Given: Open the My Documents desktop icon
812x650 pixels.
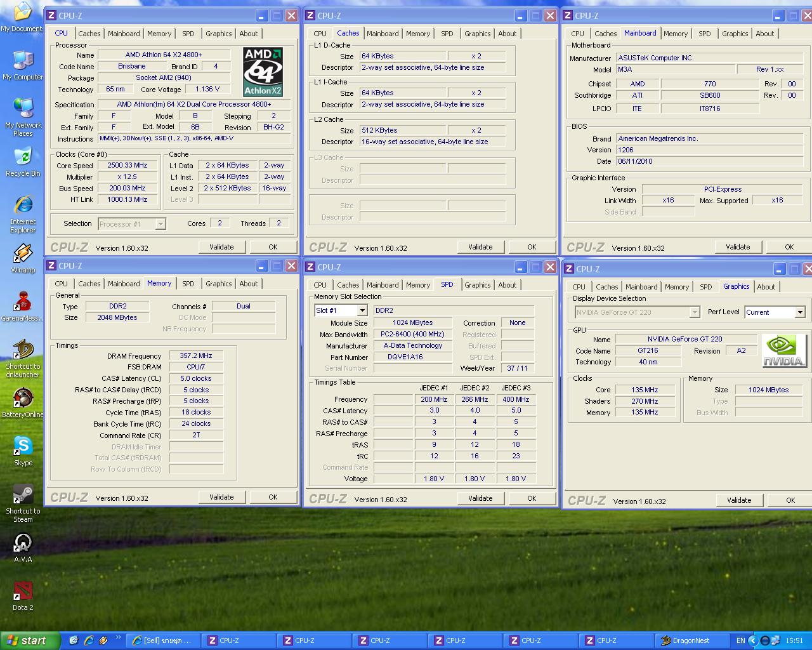Looking at the screenshot, I should (23, 16).
